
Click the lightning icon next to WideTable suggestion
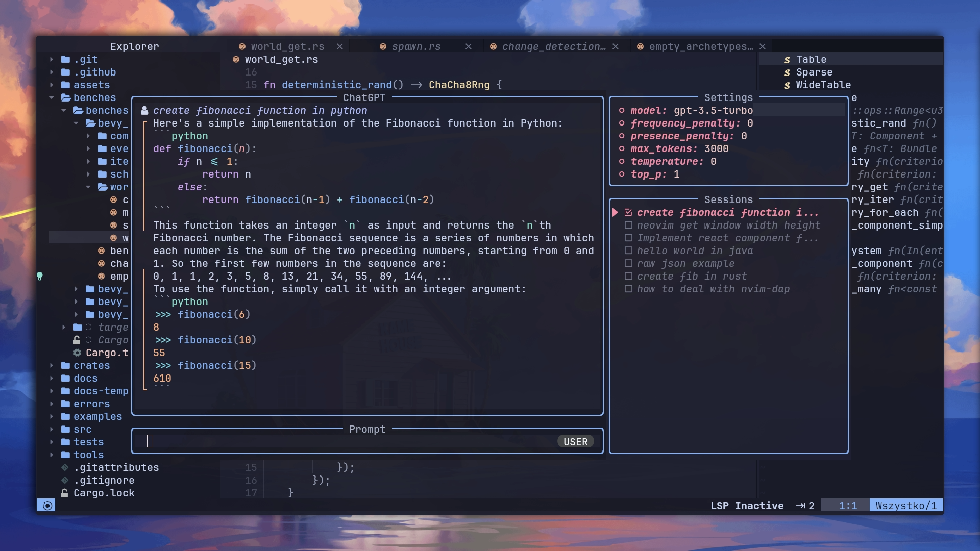[x=787, y=85]
